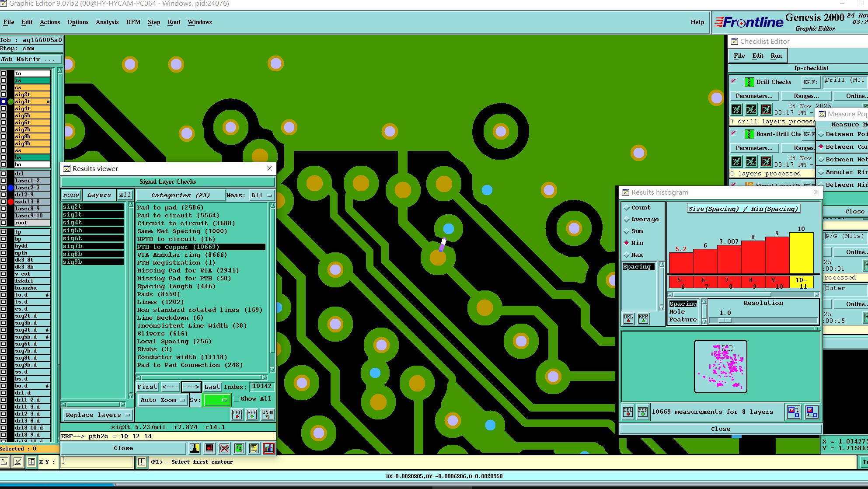Click the histogram icon in Results viewer
The width and height of the screenshot is (868, 489).
(x=268, y=448)
